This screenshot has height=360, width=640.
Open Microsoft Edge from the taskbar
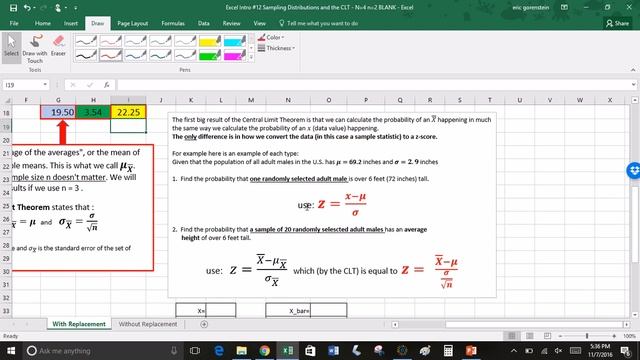[x=219, y=351]
